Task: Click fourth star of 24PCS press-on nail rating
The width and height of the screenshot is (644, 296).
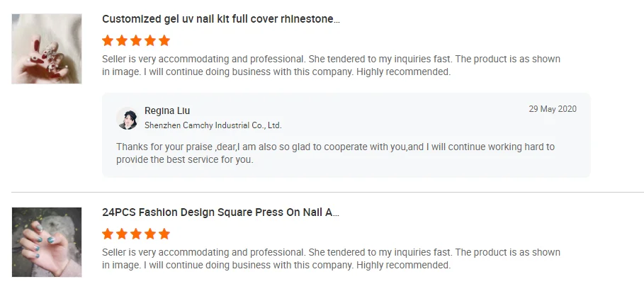Action: tap(150, 234)
